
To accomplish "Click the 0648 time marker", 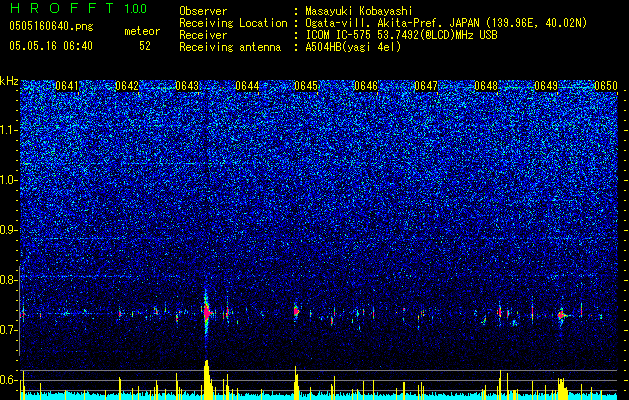I will point(486,86).
